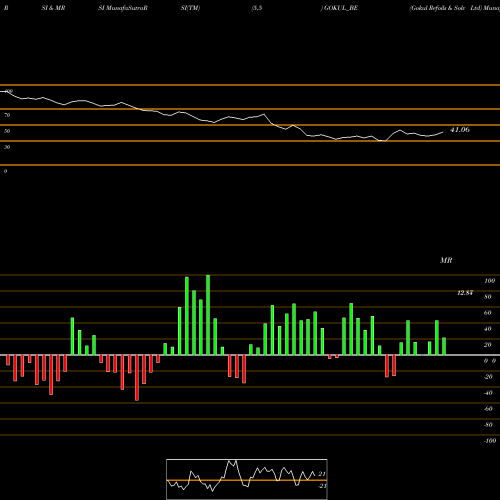This screenshot has width=500, height=500.
Task: Click the 30 level label on RSI axis
Action: click(7, 147)
